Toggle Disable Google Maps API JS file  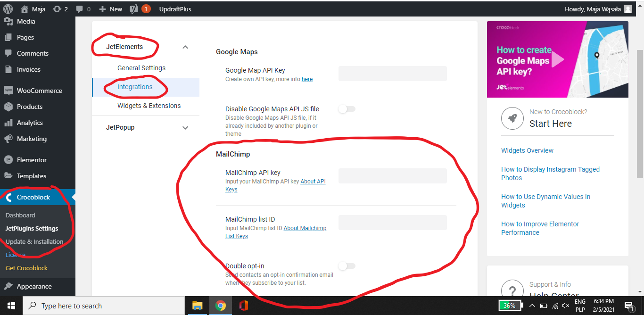347,109
